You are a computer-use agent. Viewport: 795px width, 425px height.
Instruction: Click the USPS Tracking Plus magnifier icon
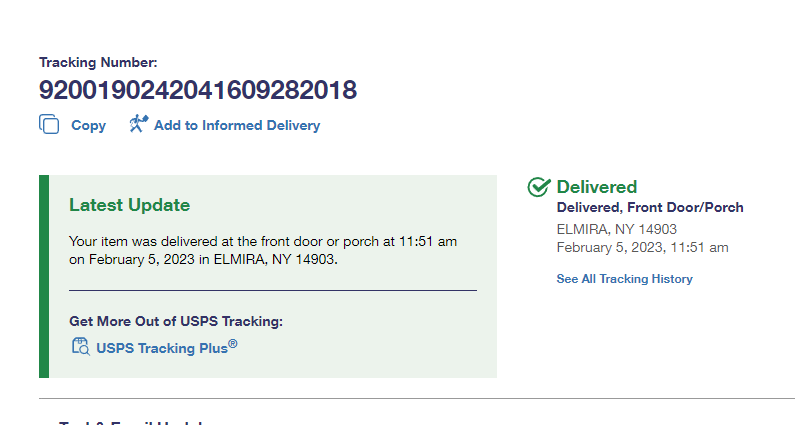click(x=80, y=347)
